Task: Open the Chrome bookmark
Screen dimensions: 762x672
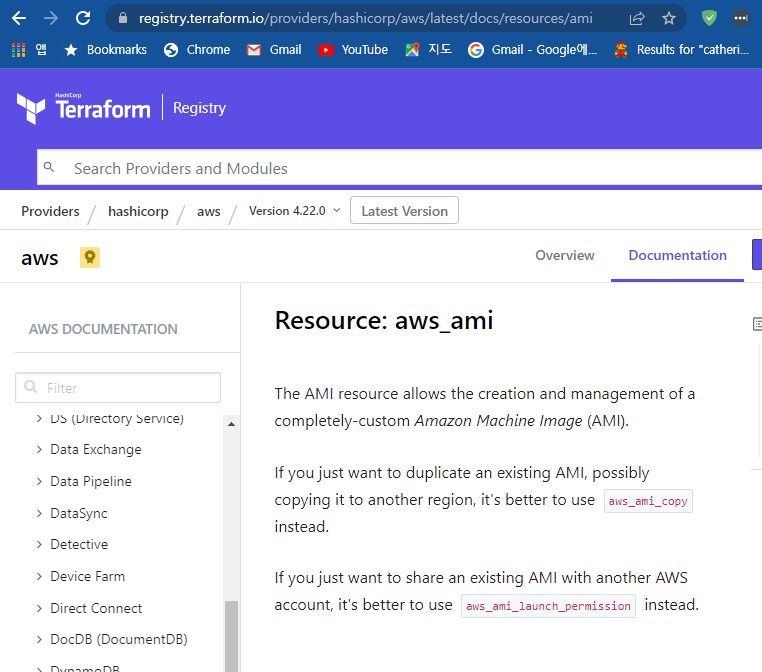Action: coord(197,50)
